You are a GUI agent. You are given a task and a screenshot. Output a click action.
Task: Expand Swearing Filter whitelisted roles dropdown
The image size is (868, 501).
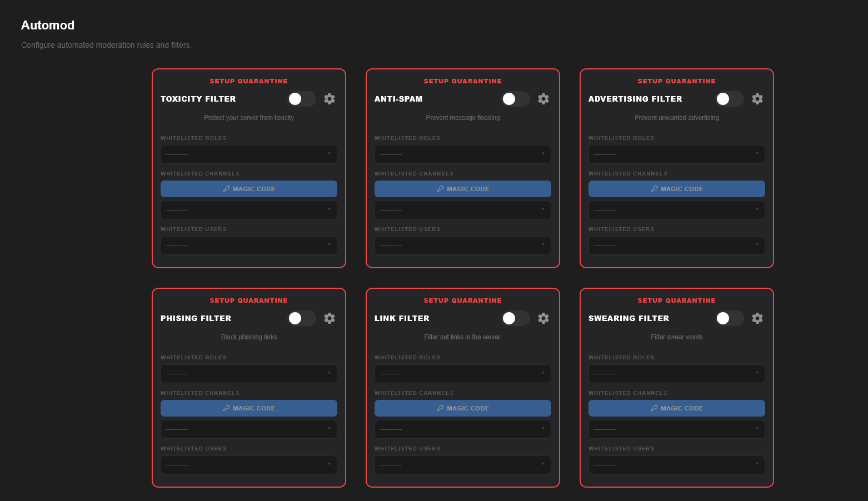coord(677,374)
